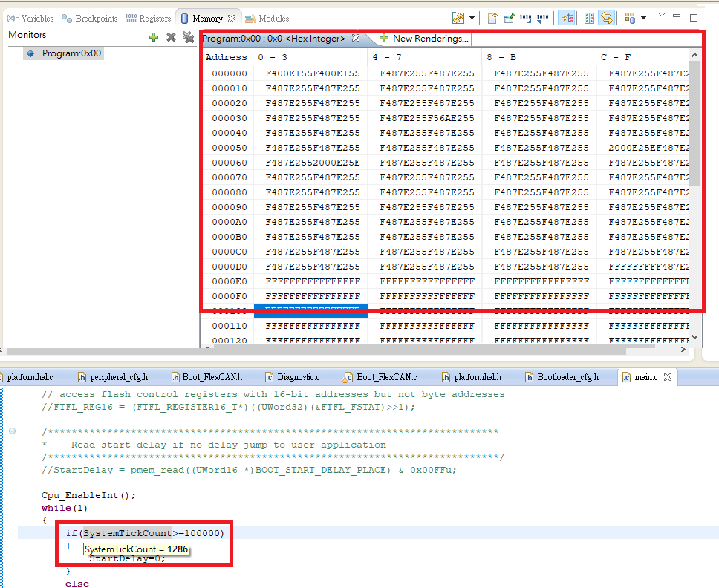719x588 pixels.
Task: Open the Memory view menu triangle
Action: pos(661,15)
